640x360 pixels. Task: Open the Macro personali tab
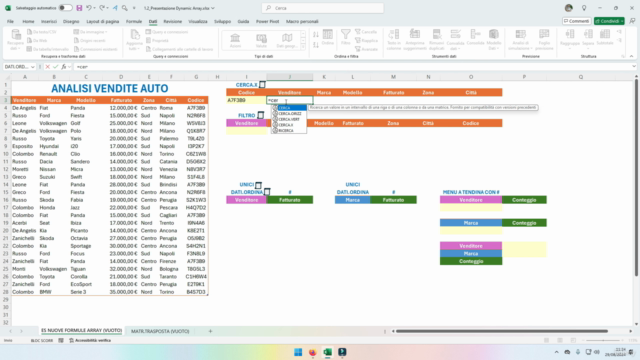coord(302,21)
